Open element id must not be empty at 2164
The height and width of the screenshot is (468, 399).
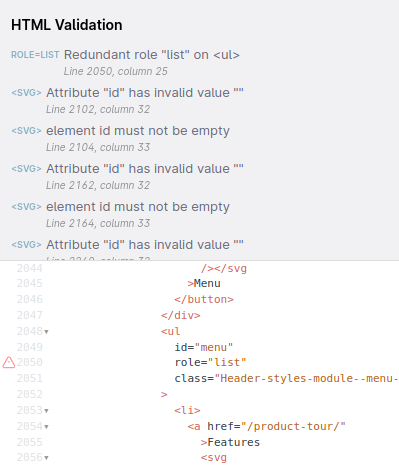coord(138,207)
